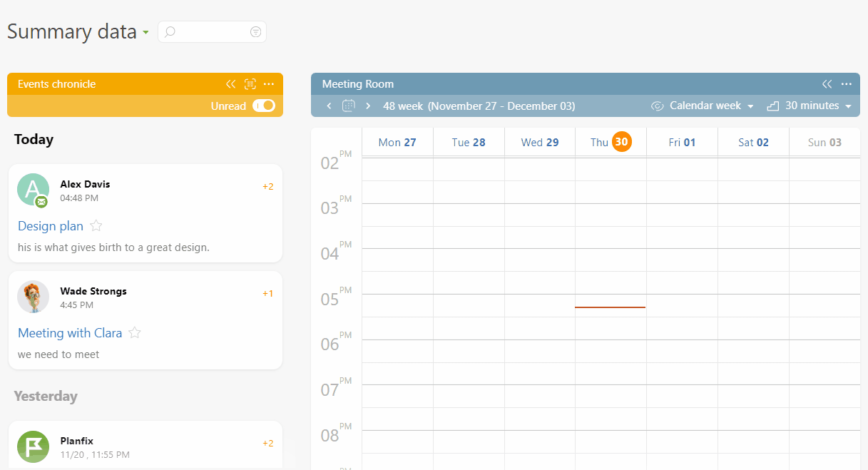Click Alex Davis avatar

point(33,190)
